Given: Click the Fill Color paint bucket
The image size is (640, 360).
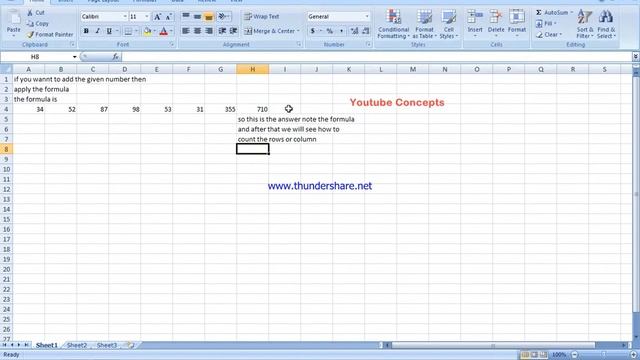Looking at the screenshot, I should click(x=147, y=31).
